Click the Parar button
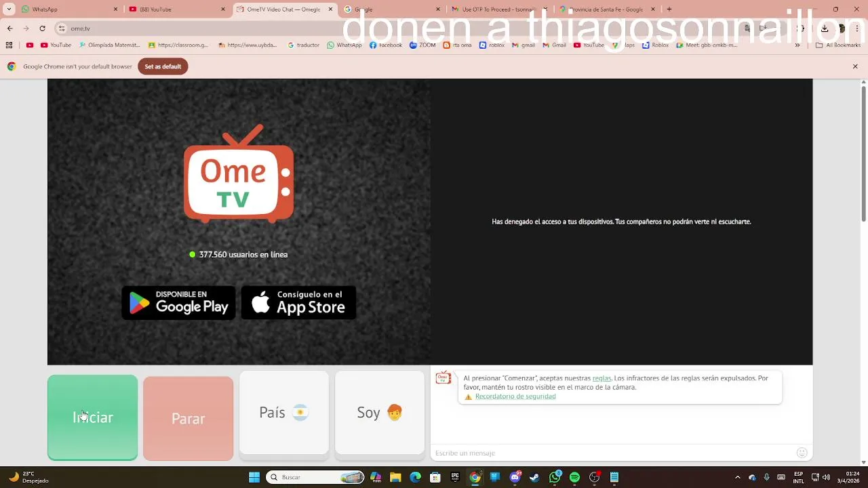 [x=188, y=418]
